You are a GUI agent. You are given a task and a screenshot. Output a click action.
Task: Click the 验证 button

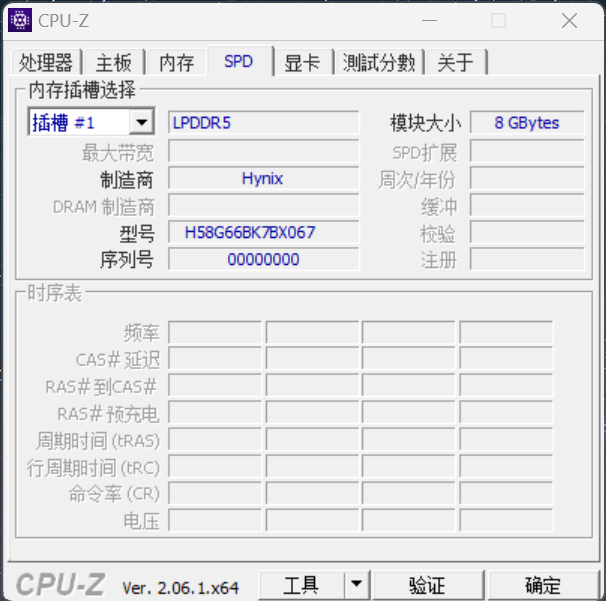pos(427,585)
